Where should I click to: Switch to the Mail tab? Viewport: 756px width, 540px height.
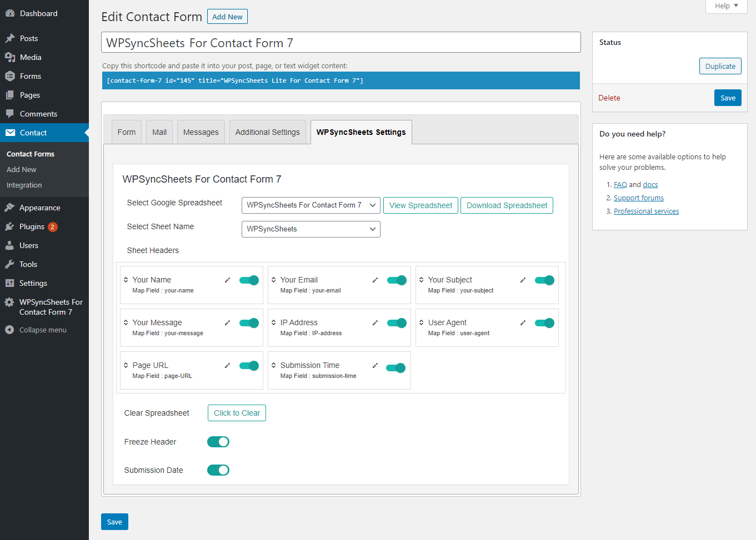[x=159, y=132]
